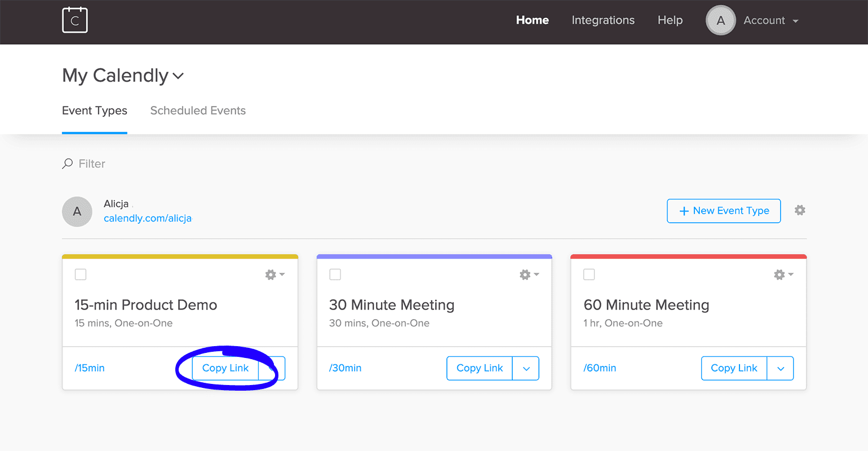Viewport: 868px width, 451px height.
Task: Open the calendly.com/alicja link
Action: (148, 218)
